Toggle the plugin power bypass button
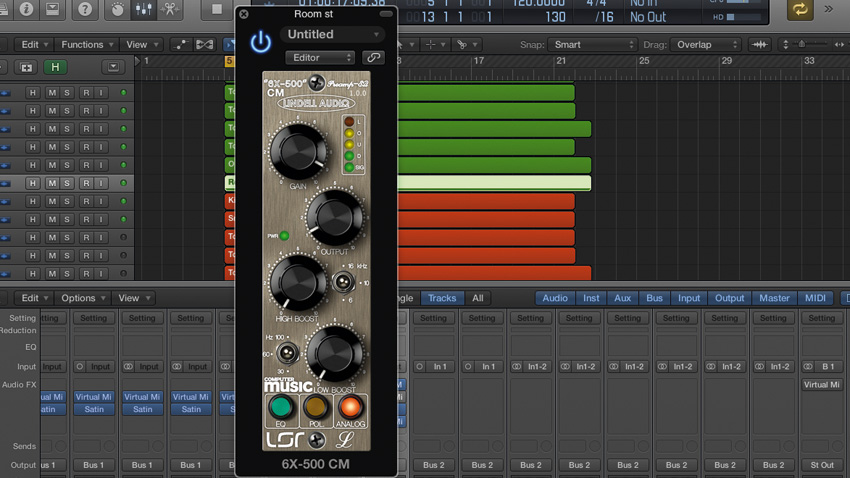This screenshot has height=478, width=850. [x=261, y=42]
